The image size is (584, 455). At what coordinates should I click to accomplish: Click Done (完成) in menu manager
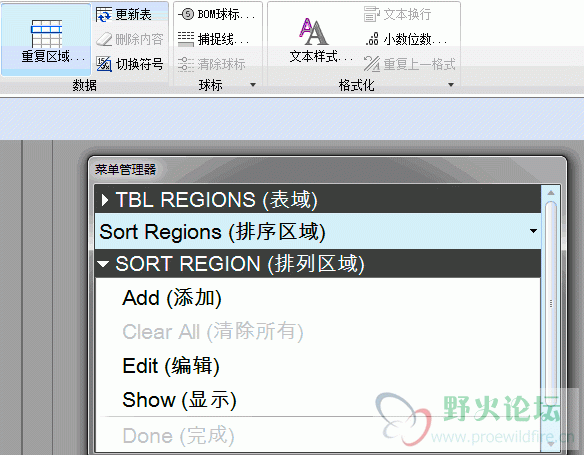pyautogui.click(x=179, y=436)
